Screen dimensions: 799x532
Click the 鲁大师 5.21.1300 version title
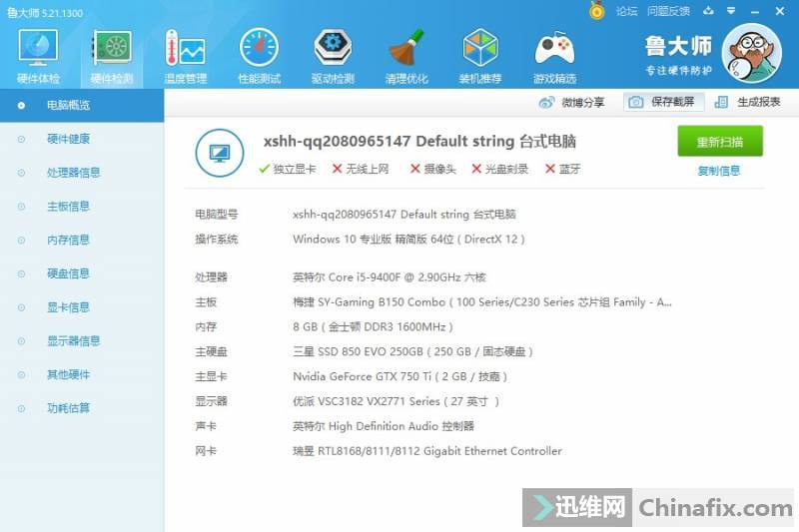tap(45, 13)
